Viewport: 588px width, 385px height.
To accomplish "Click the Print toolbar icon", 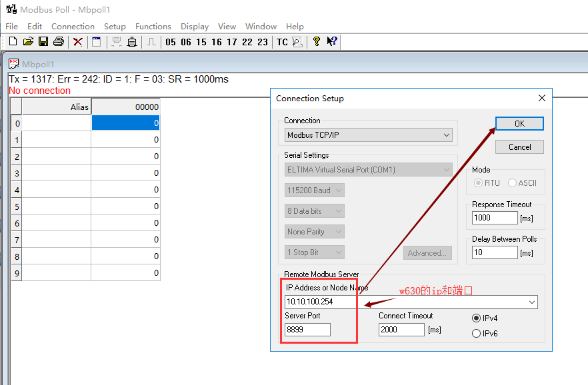I will (x=59, y=42).
